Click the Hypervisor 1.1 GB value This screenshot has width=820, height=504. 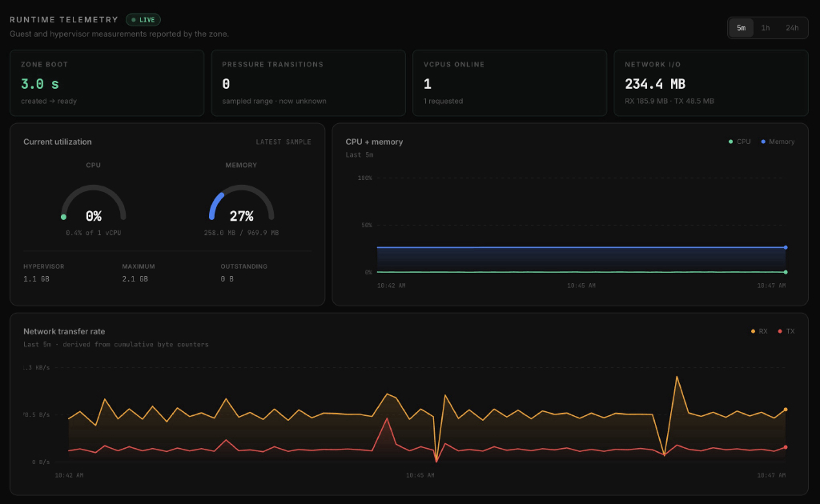(36, 279)
